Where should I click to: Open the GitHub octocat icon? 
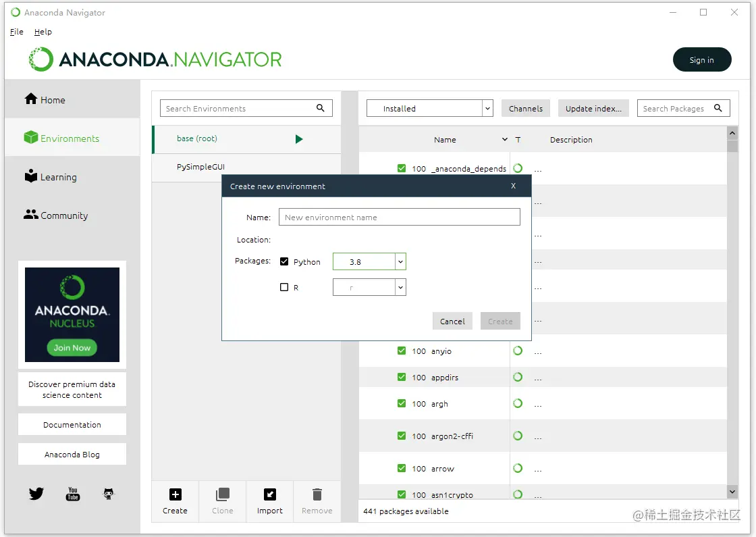[x=109, y=494]
